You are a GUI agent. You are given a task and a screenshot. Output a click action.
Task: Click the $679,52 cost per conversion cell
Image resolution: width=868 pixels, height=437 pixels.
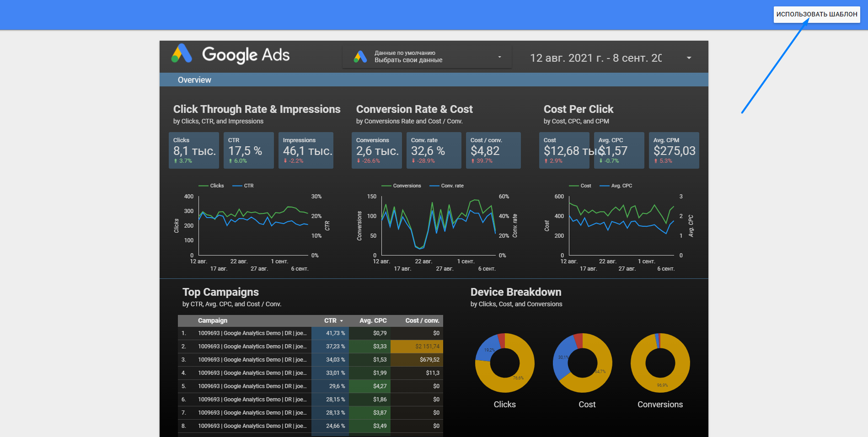tap(417, 360)
